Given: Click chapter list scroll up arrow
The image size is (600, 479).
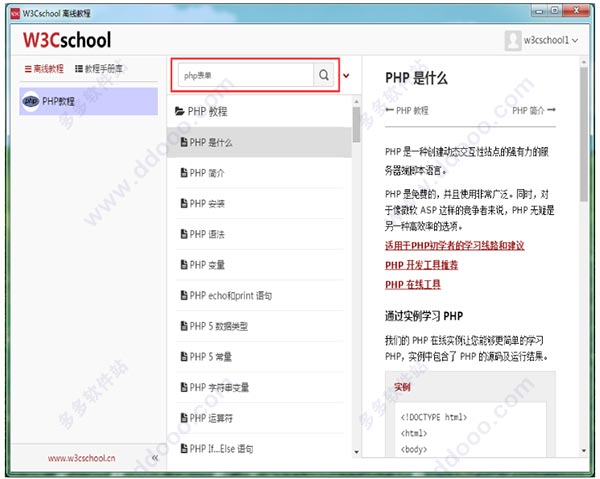Looking at the screenshot, I should pos(356,101).
